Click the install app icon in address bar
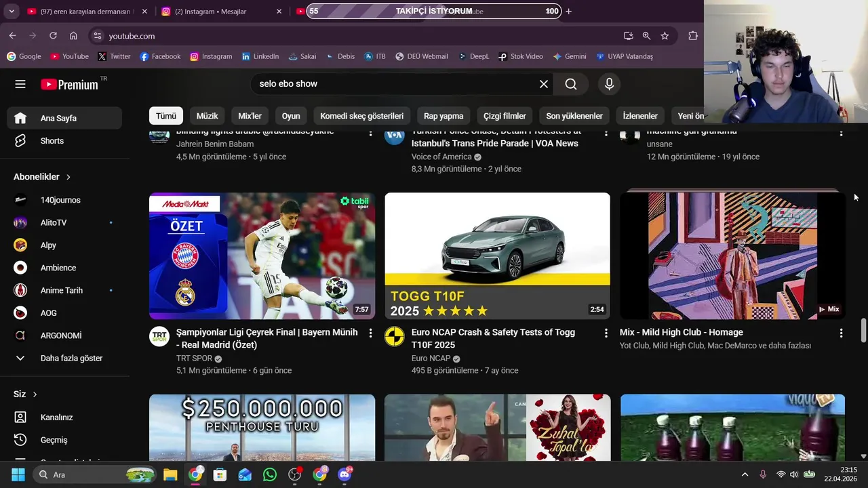The height and width of the screenshot is (488, 868). tap(628, 36)
